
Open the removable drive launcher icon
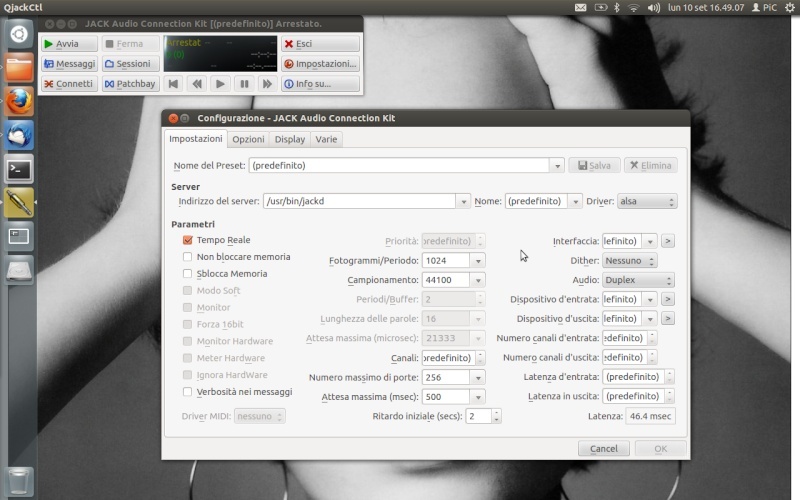[x=19, y=270]
